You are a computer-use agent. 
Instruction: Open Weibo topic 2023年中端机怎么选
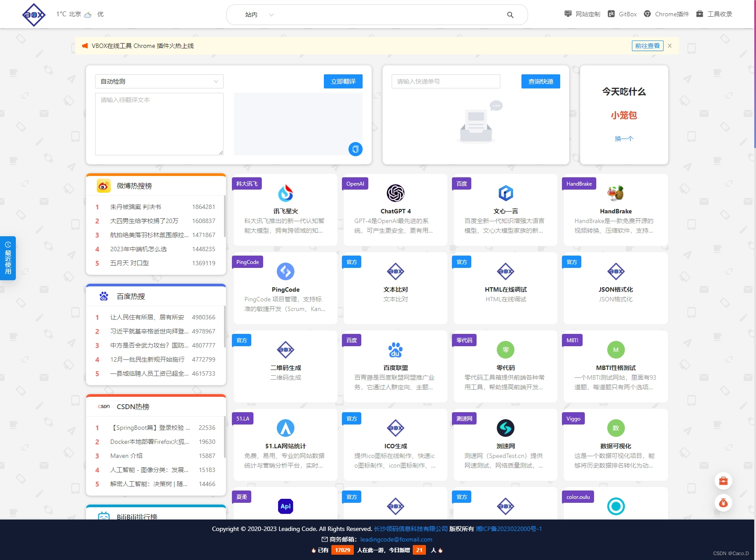click(138, 249)
